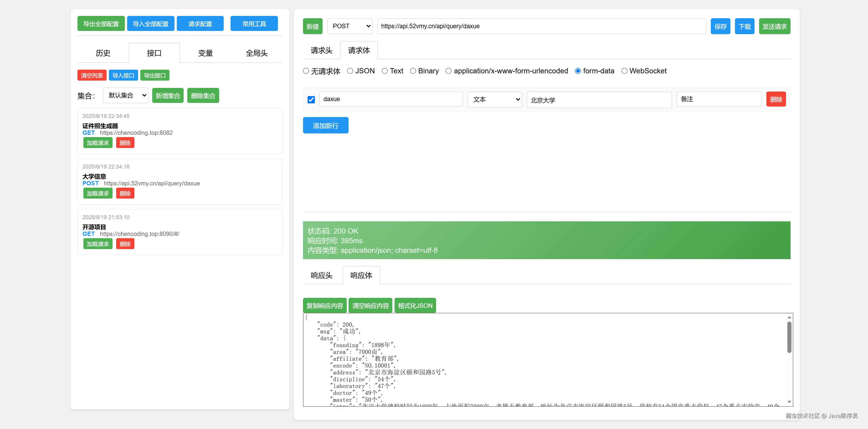
Task: Open the 文本 field type dropdown
Action: pos(494,99)
